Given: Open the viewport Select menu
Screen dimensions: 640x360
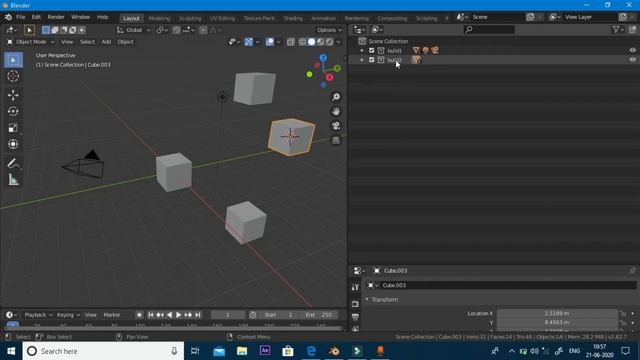Looking at the screenshot, I should 87,42.
